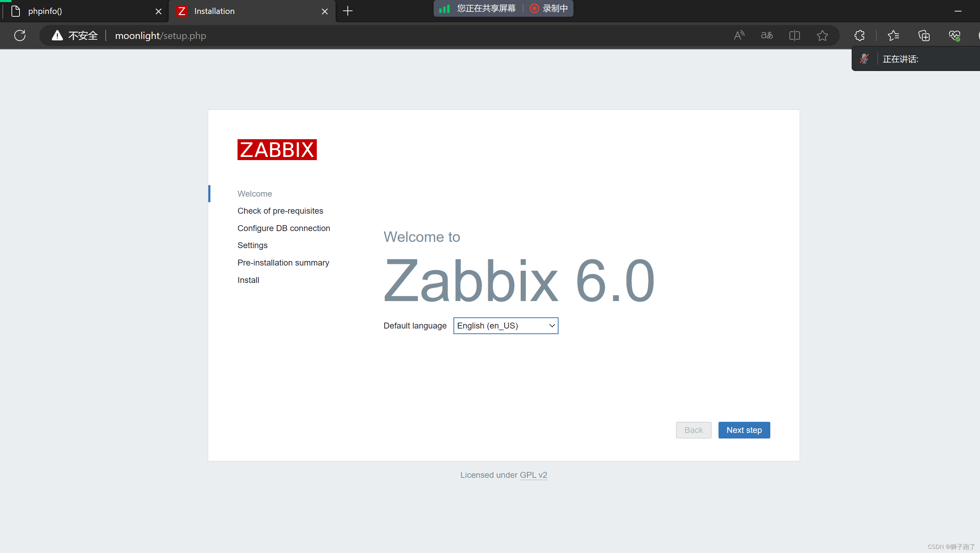Open browser essentials heart icon

[x=954, y=35]
